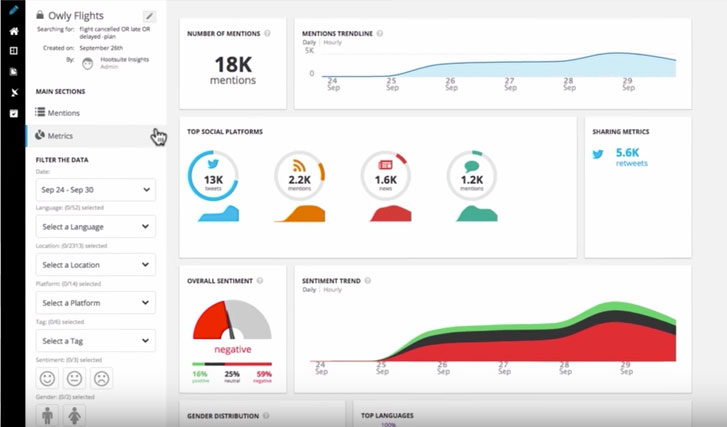Viewport: 727px width, 427px height.
Task: Click the pencil compose icon in sidebar
Action: [13, 10]
